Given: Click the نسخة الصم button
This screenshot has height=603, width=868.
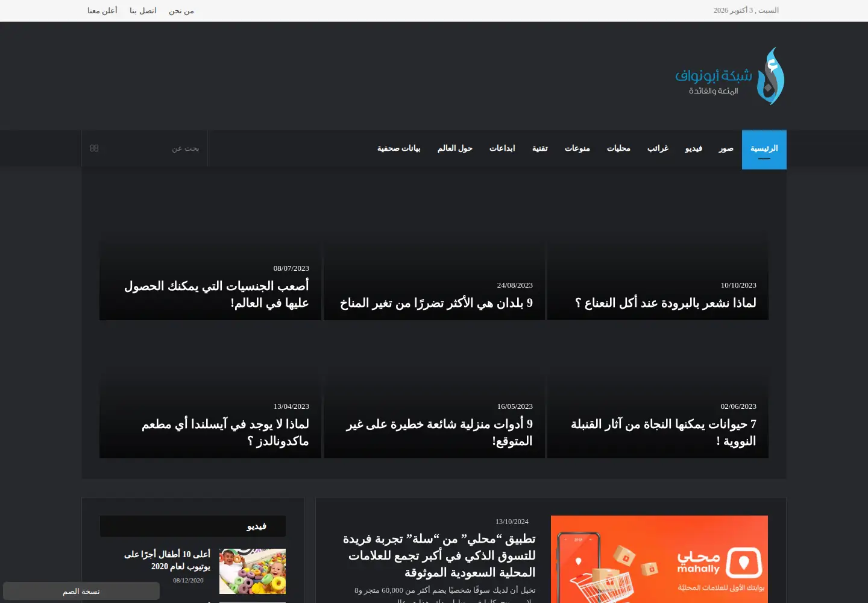Looking at the screenshot, I should [81, 591].
